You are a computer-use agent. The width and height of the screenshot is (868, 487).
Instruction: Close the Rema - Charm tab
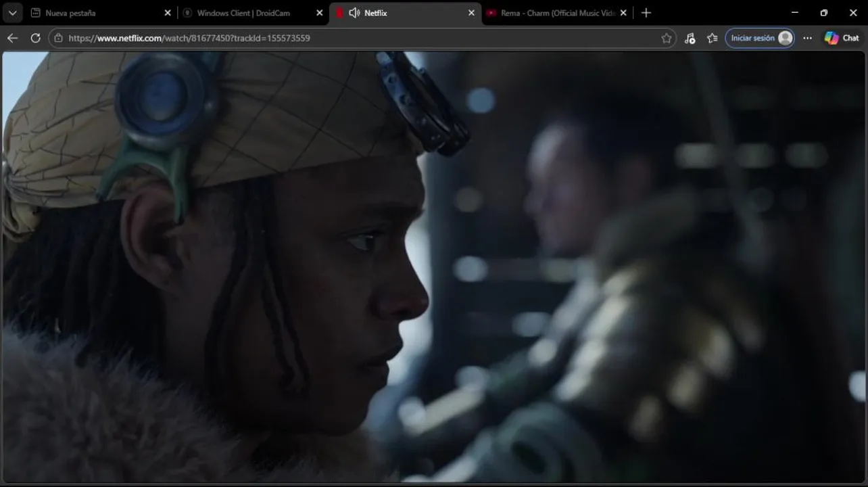pyautogui.click(x=623, y=13)
